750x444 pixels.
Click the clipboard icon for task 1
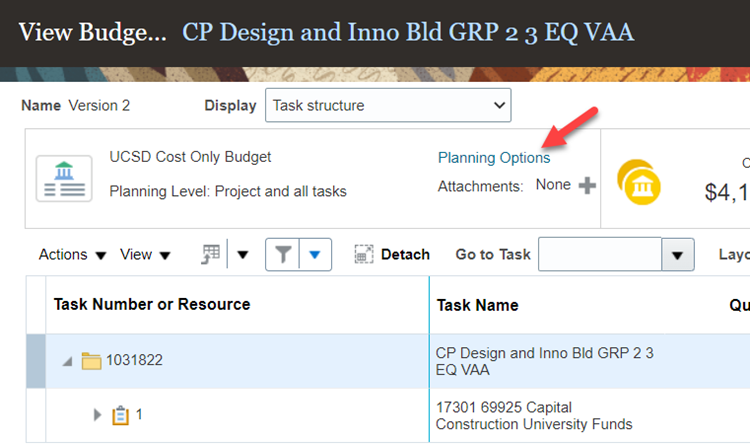pyautogui.click(x=121, y=415)
